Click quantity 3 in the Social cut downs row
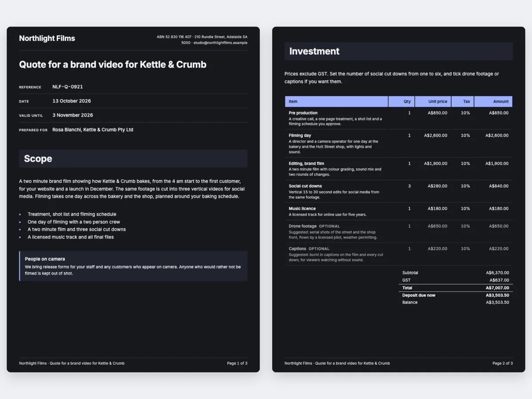This screenshot has width=532, height=399. point(409,186)
